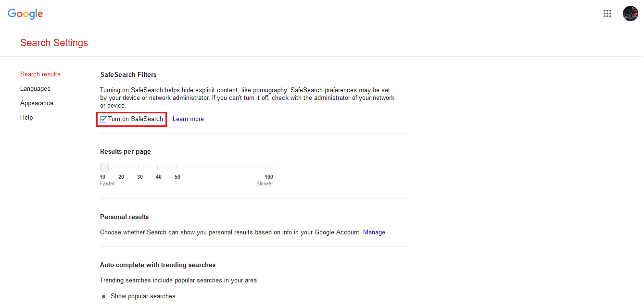644x305 pixels.
Task: Click the Slower label under the slider
Action: click(265, 184)
